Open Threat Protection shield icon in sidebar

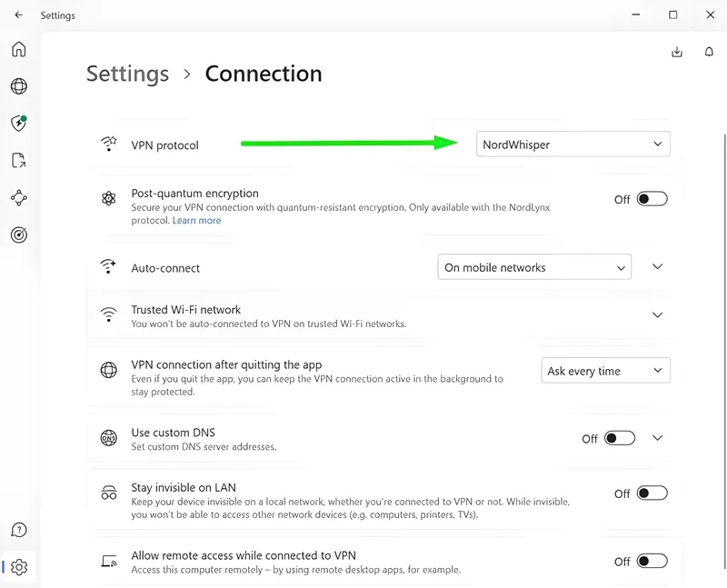(x=19, y=124)
